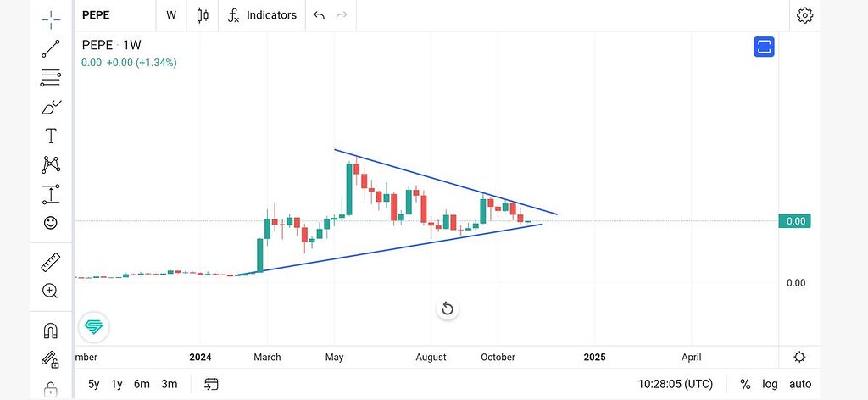Image resolution: width=868 pixels, height=400 pixels.
Task: Open the candlestick chart style menu
Action: (203, 15)
